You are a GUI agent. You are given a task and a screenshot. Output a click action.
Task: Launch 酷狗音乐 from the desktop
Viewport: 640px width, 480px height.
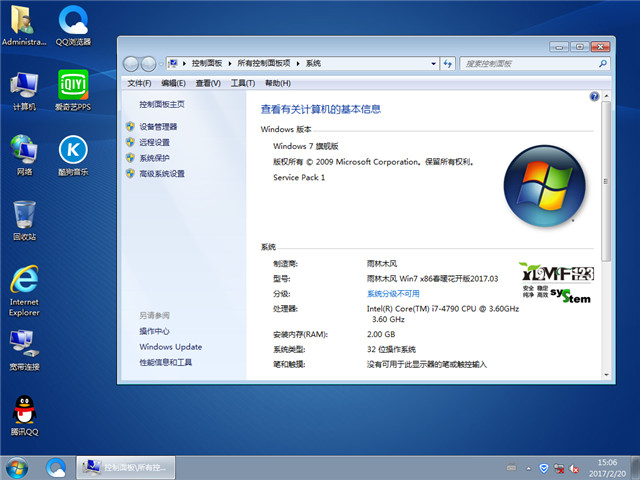(x=73, y=156)
